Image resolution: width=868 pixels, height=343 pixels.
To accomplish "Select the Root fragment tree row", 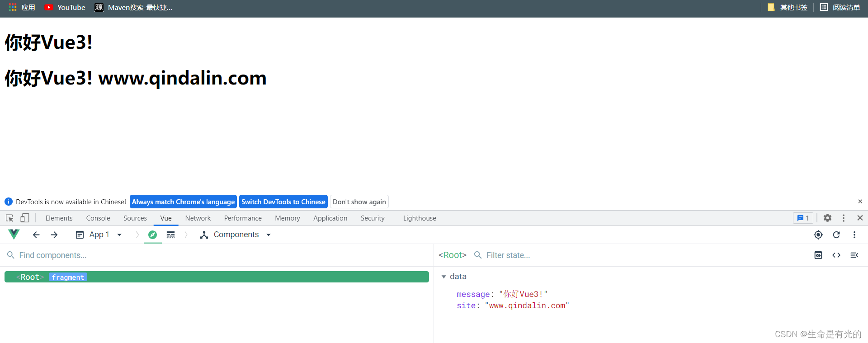I will (x=217, y=277).
